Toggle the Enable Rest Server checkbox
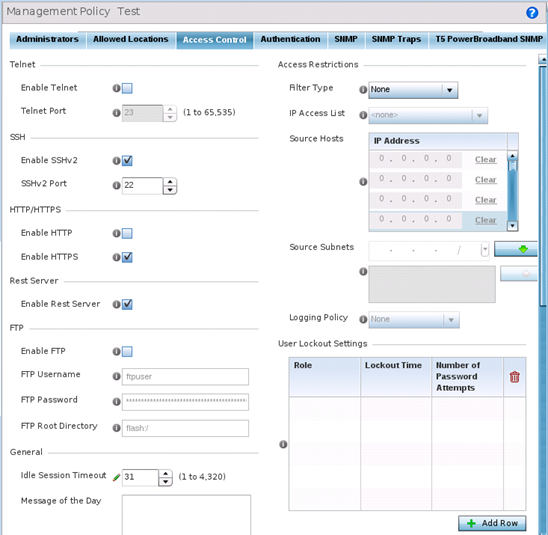This screenshot has width=548, height=535. point(127,304)
